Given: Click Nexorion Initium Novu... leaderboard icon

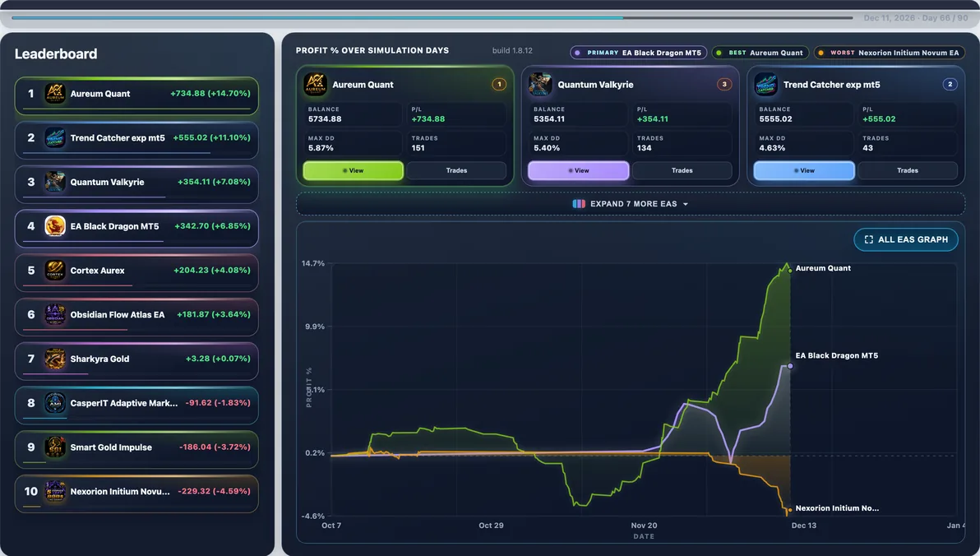Looking at the screenshot, I should (x=55, y=492).
